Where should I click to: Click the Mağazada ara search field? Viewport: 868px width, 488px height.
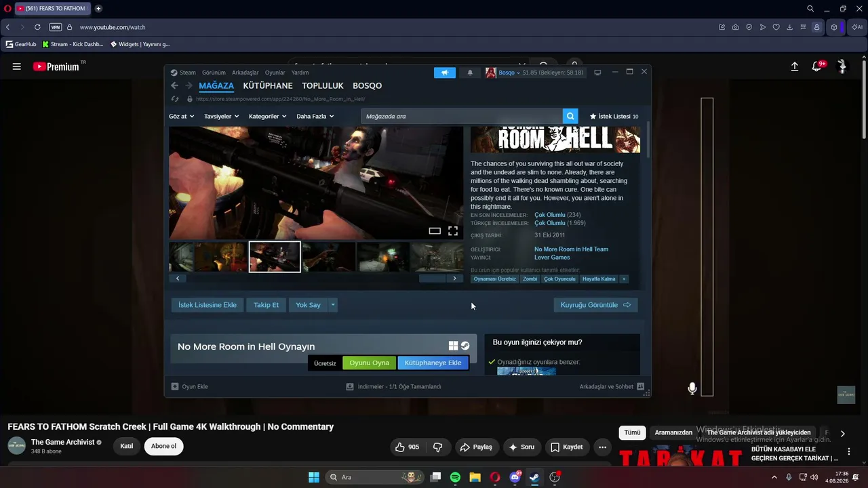tap(462, 116)
